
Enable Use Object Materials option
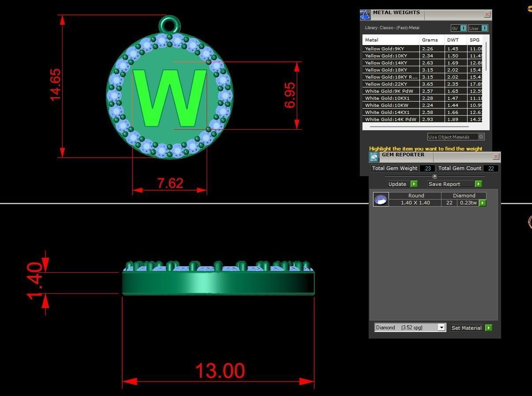[456, 137]
